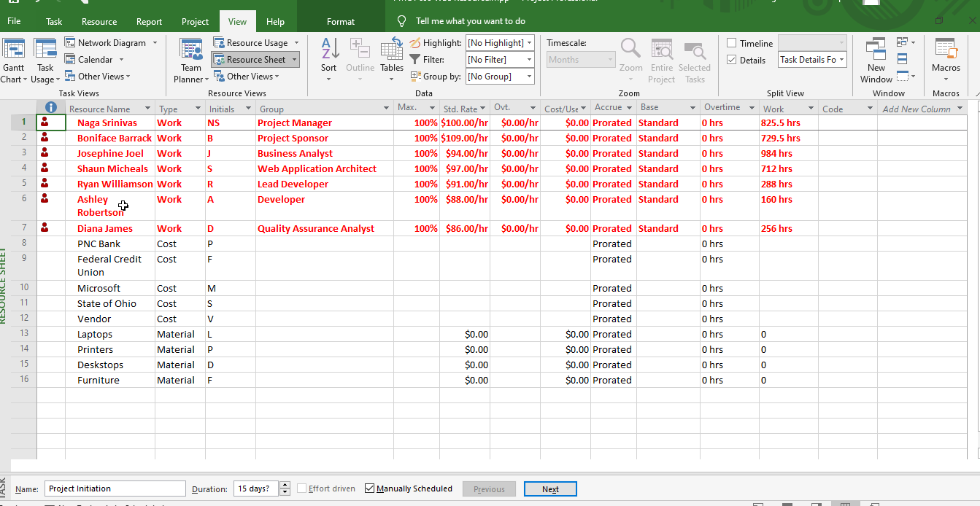The image size is (980, 506).
Task: Enable the Timeline checkbox
Action: click(732, 43)
